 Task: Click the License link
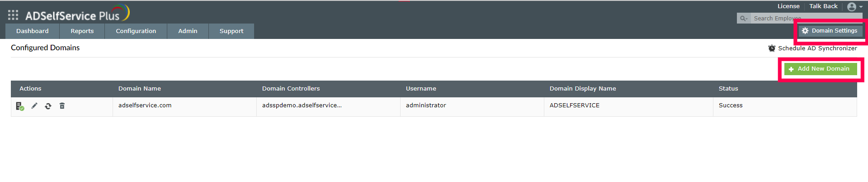pyautogui.click(x=788, y=6)
